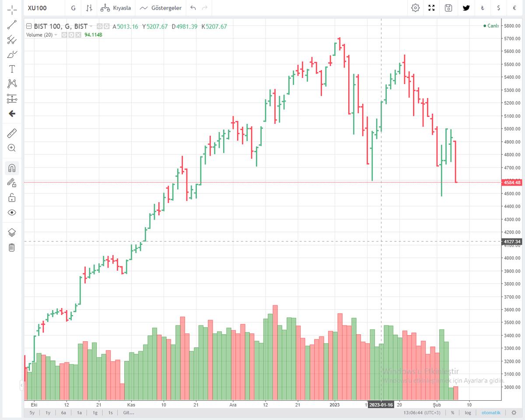Select the 1a time range
525x420 pixels.
pyautogui.click(x=79, y=413)
